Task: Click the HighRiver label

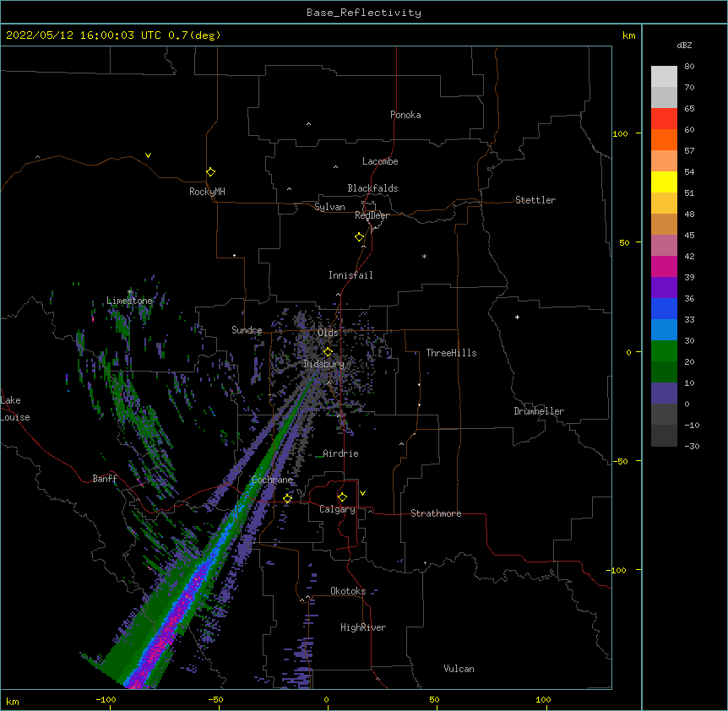Action: 363,627
